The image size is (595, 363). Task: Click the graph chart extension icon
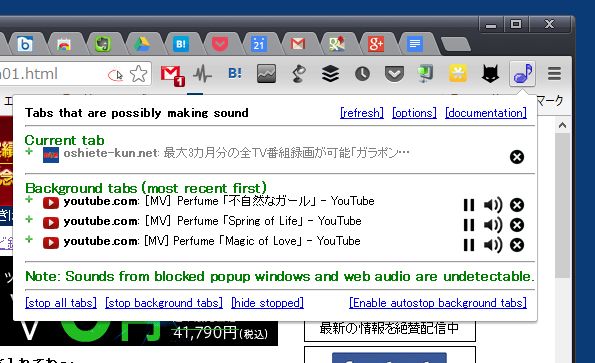point(266,74)
